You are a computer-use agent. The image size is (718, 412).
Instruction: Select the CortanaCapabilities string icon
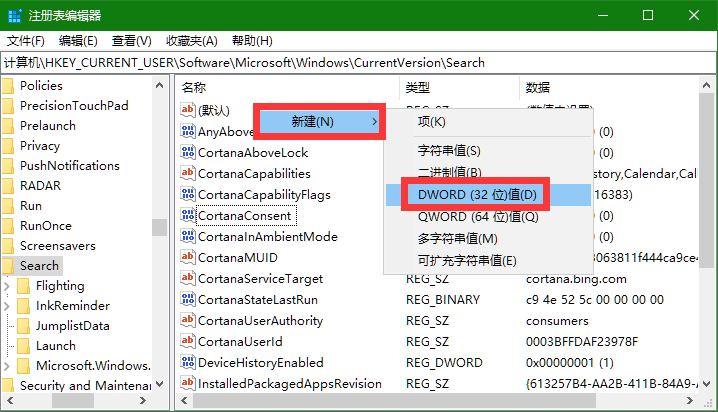point(187,173)
